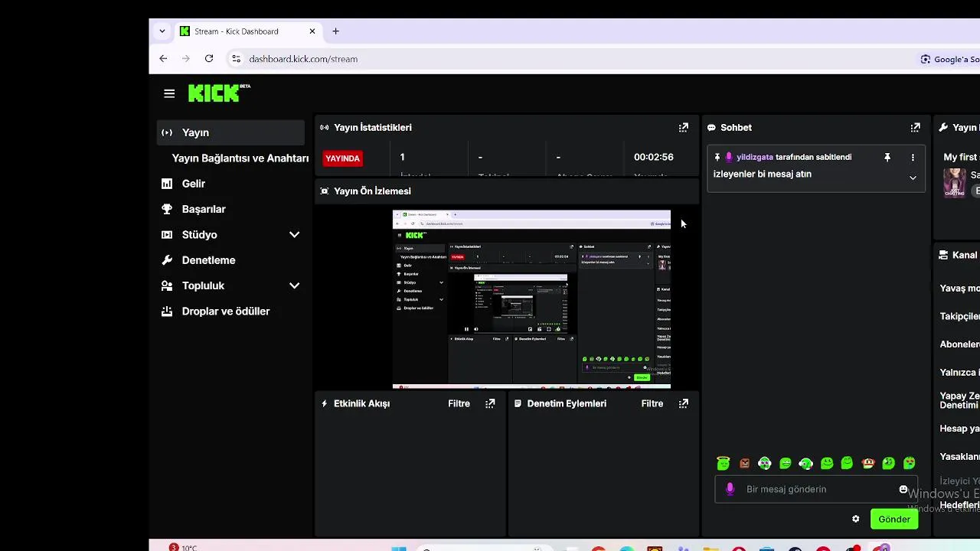Pop out the Yayın İstatistikleri panel

(x=684, y=128)
